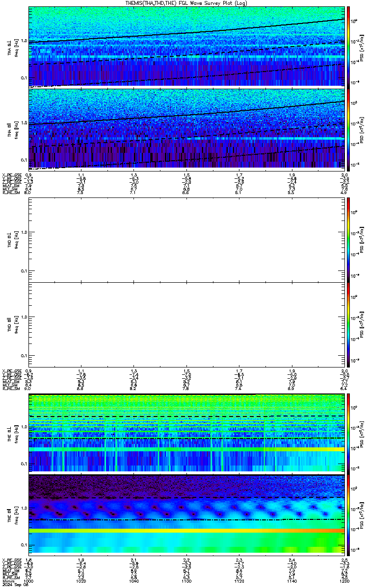Image resolution: width=368 pixels, height=588 pixels.
Task: Click the THE B∥ spectrogram panel
Action: pyautogui.click(x=186, y=514)
